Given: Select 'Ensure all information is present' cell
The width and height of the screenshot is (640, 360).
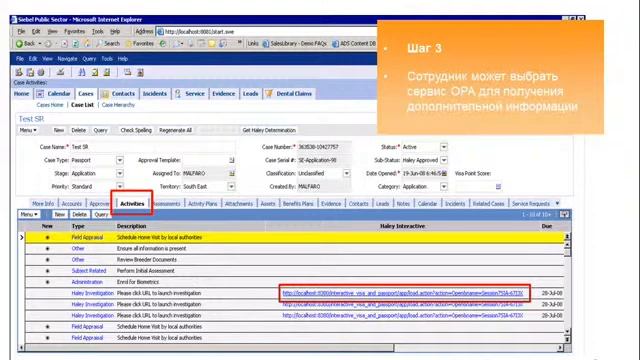Looking at the screenshot, I should point(151,249).
